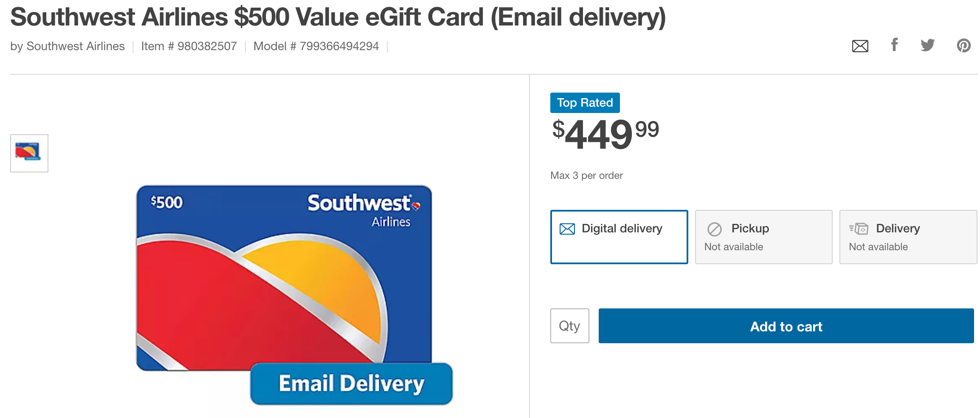The image size is (980, 418).
Task: Select the Digital delivery option
Action: 619,237
